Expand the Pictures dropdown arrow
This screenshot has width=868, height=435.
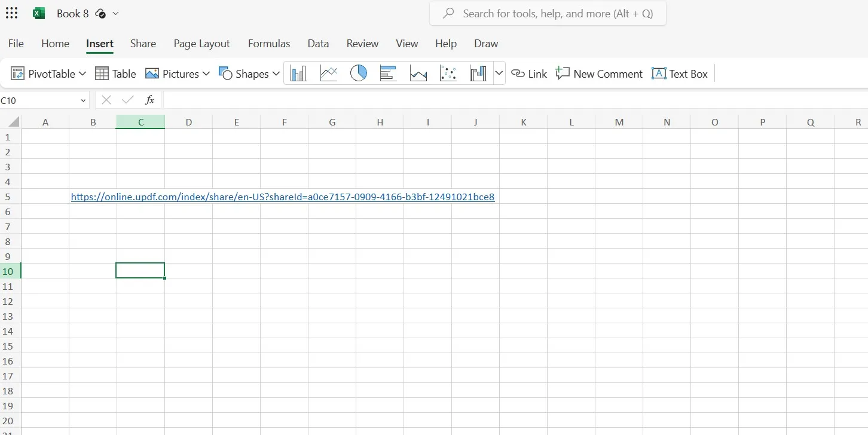206,73
